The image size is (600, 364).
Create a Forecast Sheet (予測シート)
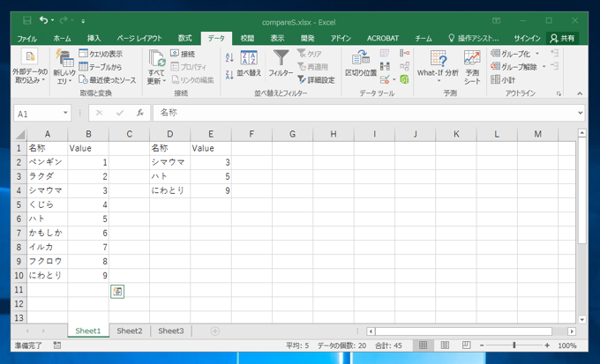pyautogui.click(x=472, y=67)
